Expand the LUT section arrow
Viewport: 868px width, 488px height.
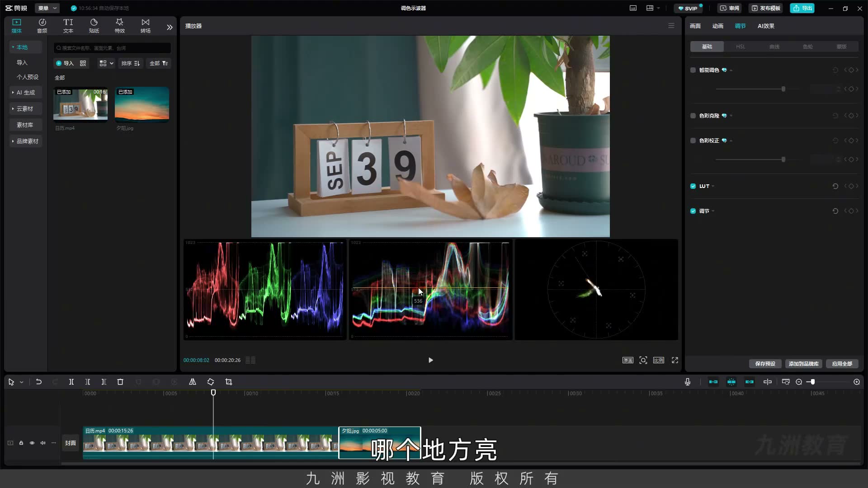(713, 186)
